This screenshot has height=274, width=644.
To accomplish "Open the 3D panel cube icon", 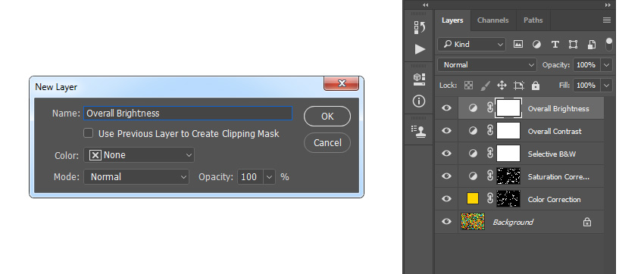I will [419, 79].
